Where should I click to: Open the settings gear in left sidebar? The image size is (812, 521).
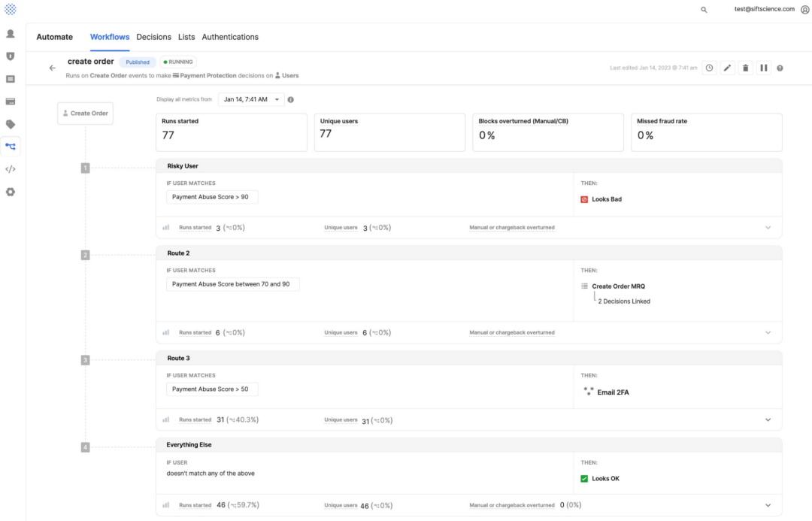pos(11,192)
